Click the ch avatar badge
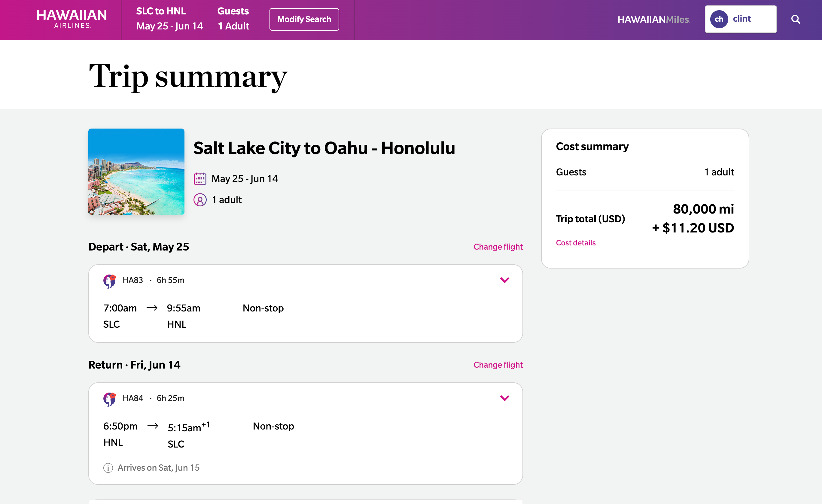Viewport: 822px width, 504px height. pyautogui.click(x=719, y=19)
